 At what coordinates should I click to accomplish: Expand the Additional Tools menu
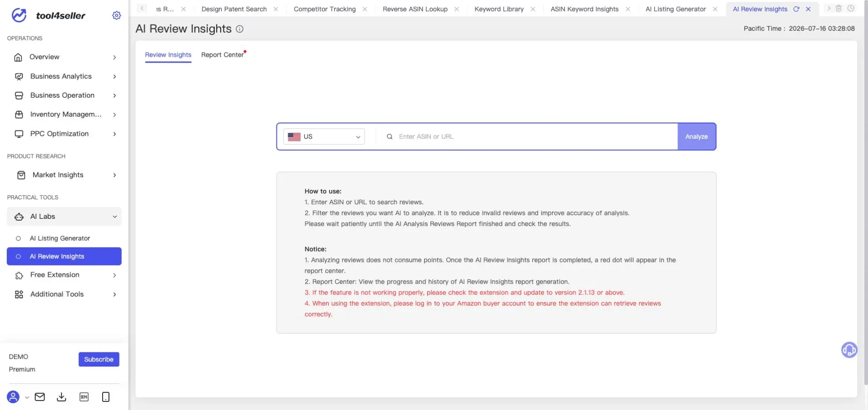pyautogui.click(x=114, y=294)
